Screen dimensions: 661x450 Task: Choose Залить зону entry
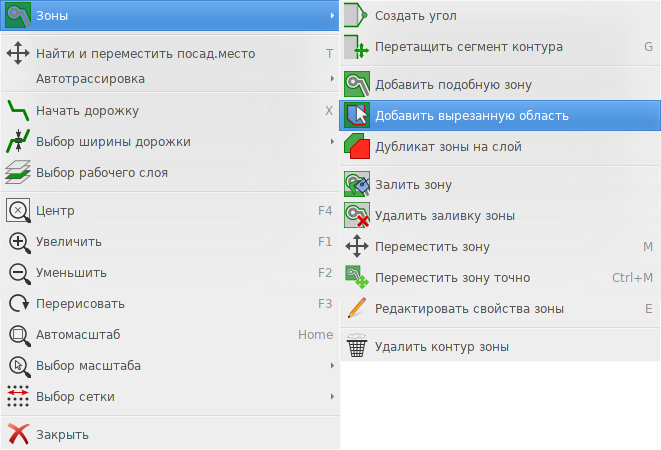click(x=500, y=184)
